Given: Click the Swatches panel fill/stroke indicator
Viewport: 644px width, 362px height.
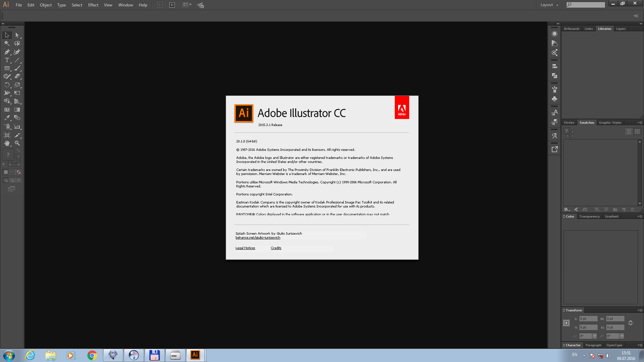Looking at the screenshot, I should (x=568, y=132).
